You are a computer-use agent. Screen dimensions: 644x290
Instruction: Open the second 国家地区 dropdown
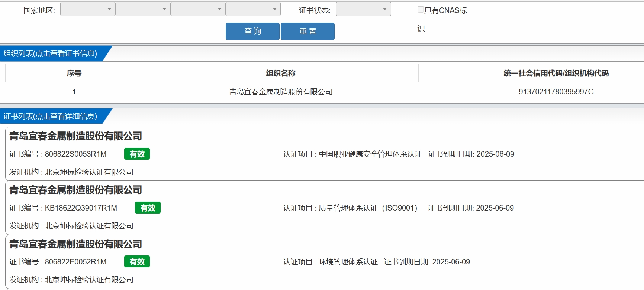[143, 9]
